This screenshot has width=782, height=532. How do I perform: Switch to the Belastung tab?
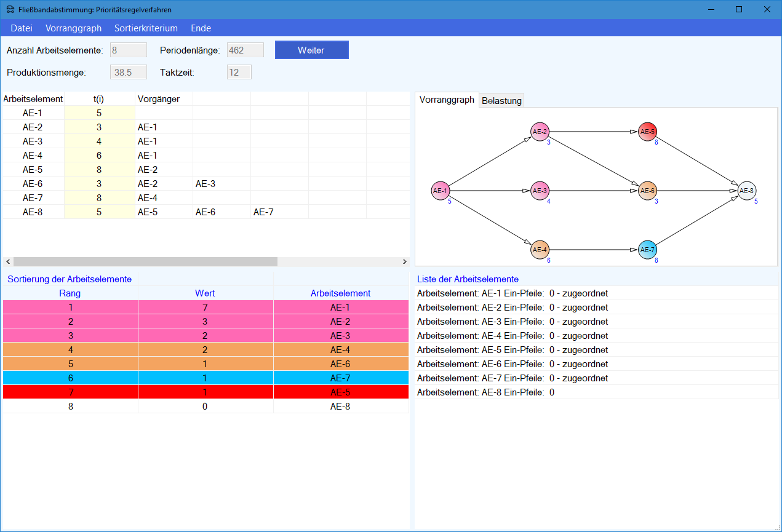501,101
